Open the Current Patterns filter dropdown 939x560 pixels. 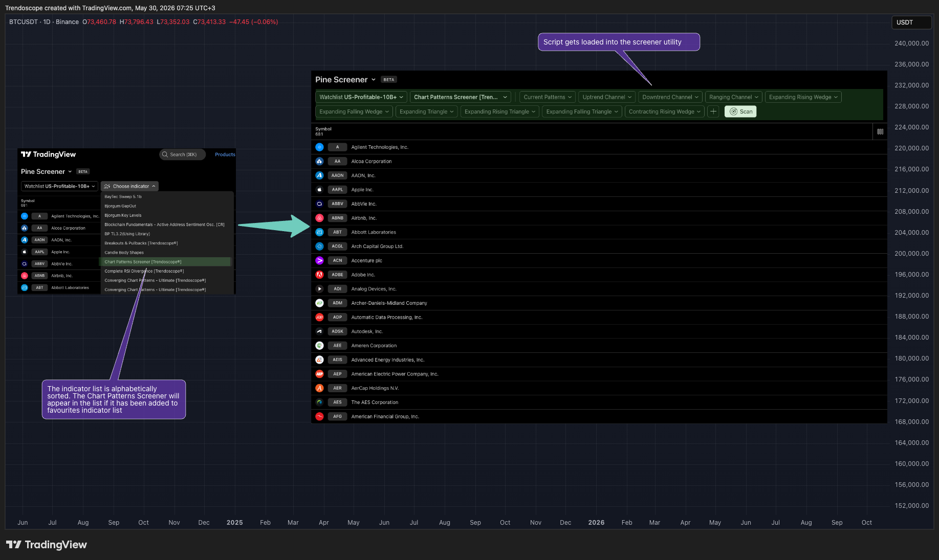point(548,97)
